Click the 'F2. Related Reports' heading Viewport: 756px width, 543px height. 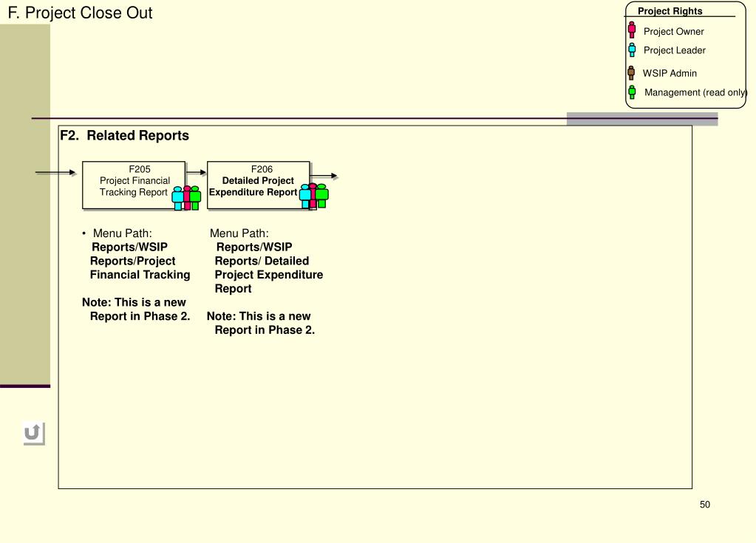124,135
